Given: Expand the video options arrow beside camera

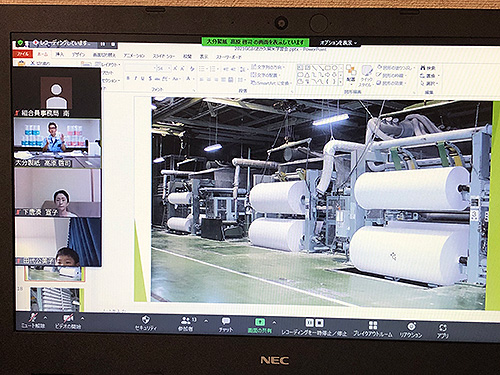Looking at the screenshot, I should (x=82, y=318).
